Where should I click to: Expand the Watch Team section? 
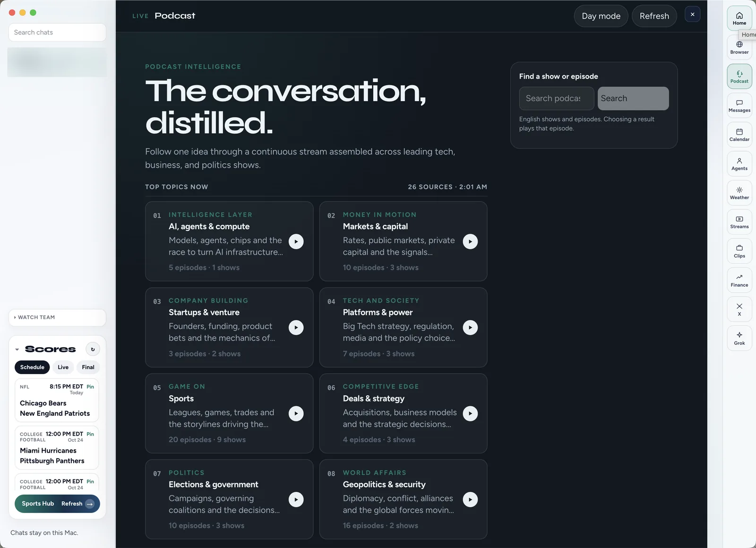(x=57, y=317)
